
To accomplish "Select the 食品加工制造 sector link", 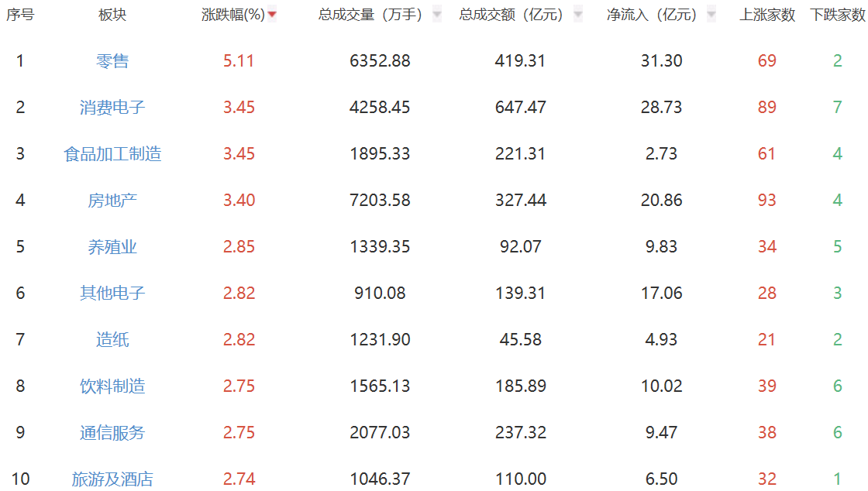I will coord(112,154).
